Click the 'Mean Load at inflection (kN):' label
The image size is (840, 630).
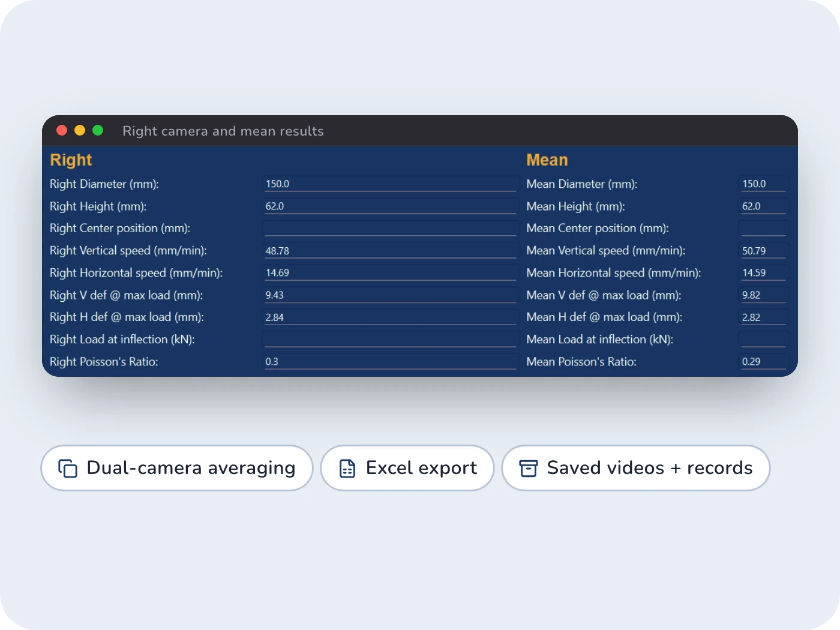(600, 340)
